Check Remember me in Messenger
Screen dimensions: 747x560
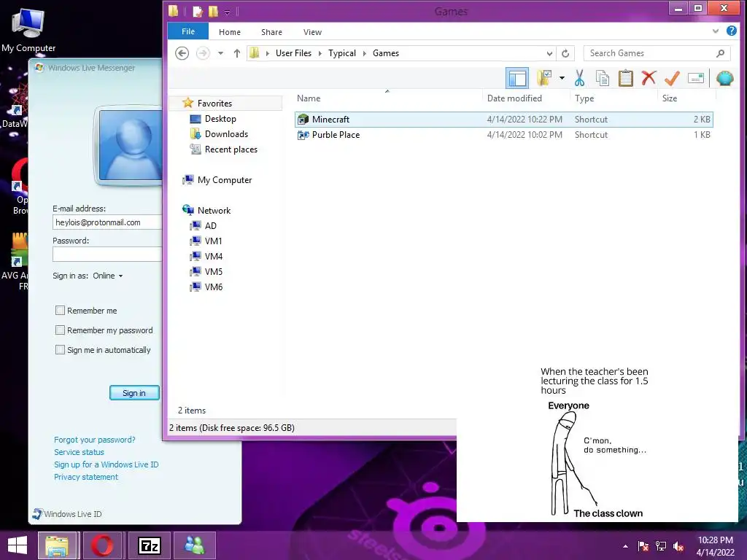point(60,311)
